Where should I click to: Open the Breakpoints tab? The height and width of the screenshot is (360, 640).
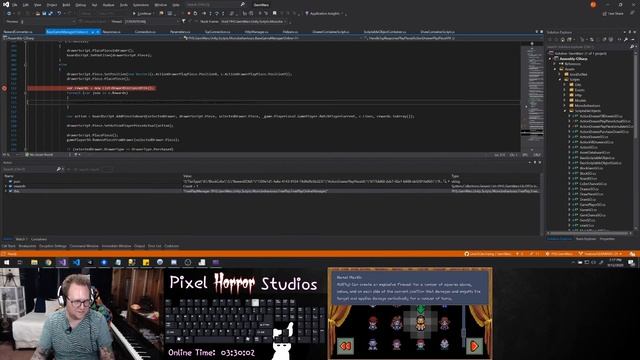(27, 246)
